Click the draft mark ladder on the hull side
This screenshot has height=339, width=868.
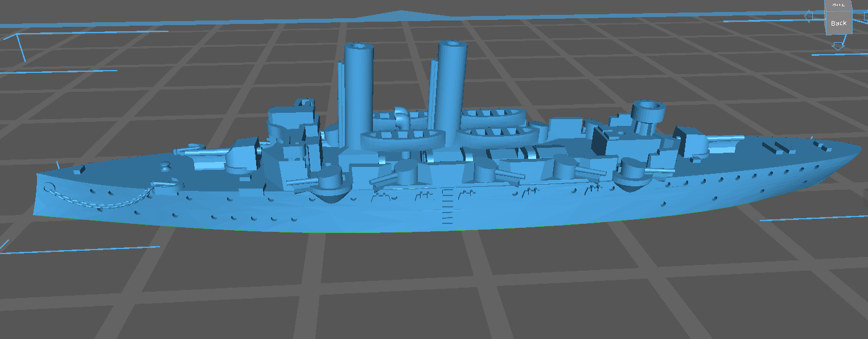(x=447, y=206)
